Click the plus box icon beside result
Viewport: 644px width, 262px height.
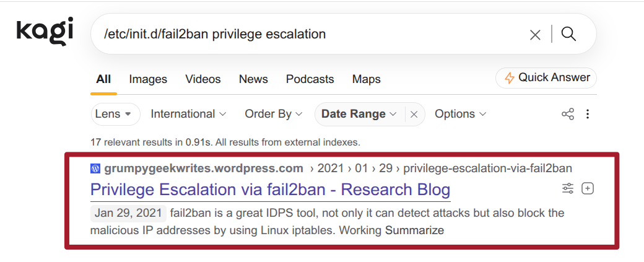pos(588,188)
